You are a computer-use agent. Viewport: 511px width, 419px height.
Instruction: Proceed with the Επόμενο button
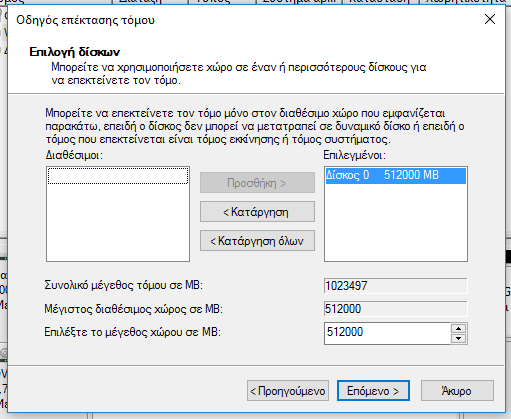(373, 391)
